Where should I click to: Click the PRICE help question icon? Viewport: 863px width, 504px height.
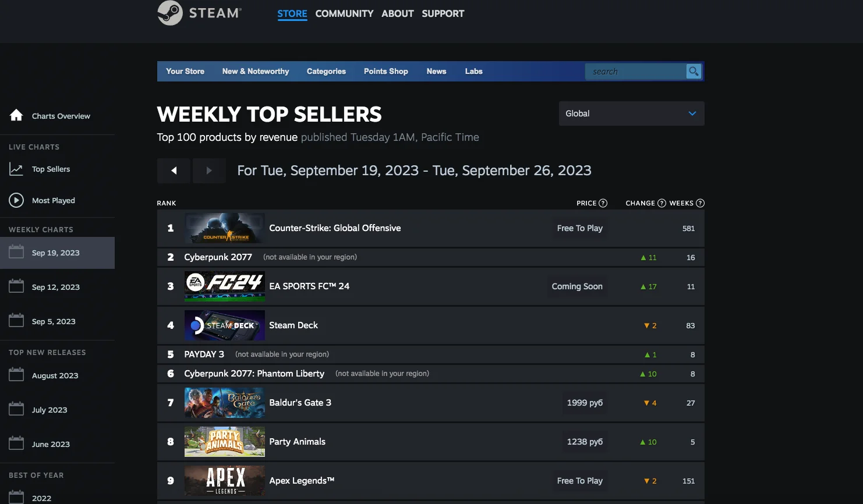pyautogui.click(x=603, y=203)
